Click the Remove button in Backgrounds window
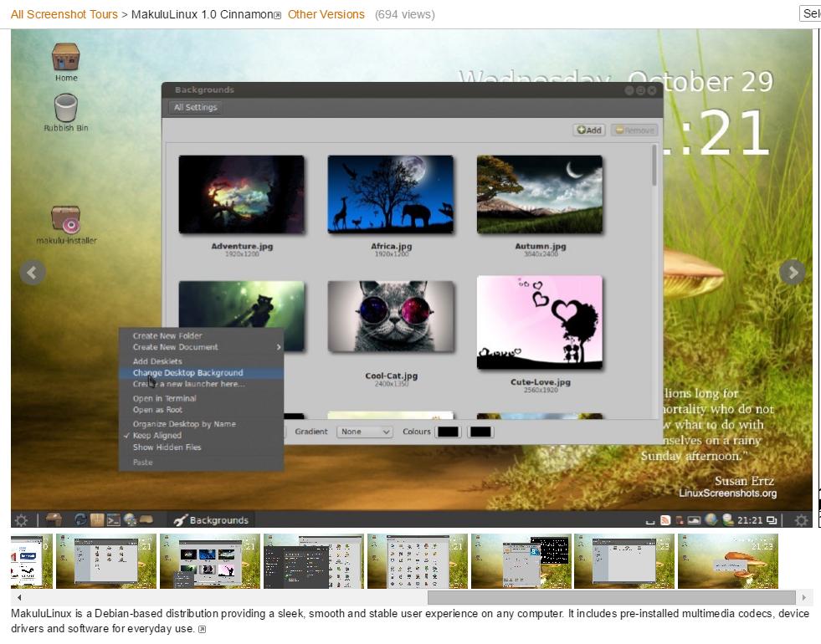Viewport: 821px width, 644px height. [x=634, y=130]
